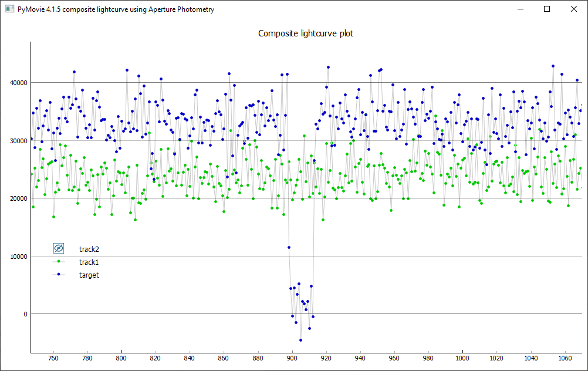This screenshot has width=588, height=371.
Task: Toggle target via its blue legend marker
Action: tap(59, 274)
